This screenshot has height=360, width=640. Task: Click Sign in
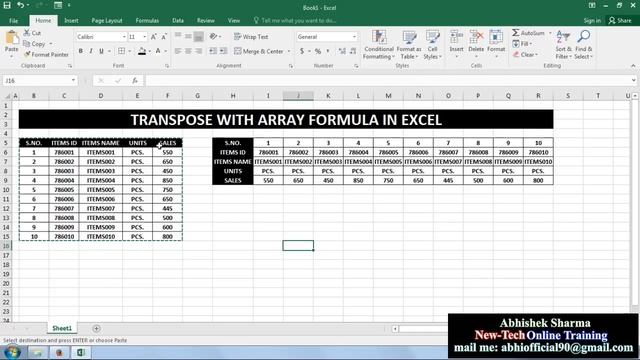(592, 20)
